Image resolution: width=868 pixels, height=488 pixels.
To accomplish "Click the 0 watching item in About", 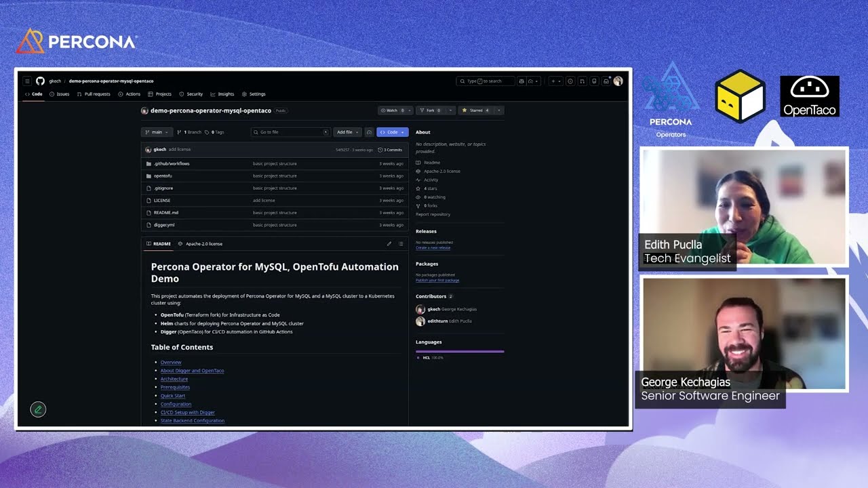I will coord(431,197).
